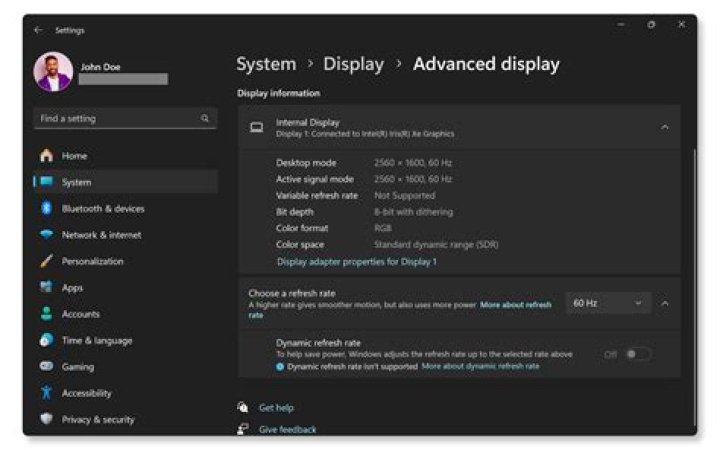Click the Accessibility figure icon
The height and width of the screenshot is (450, 720).
46,393
